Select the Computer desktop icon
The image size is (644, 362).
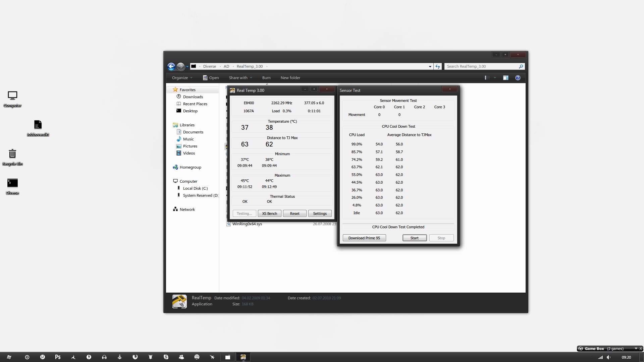click(x=12, y=99)
